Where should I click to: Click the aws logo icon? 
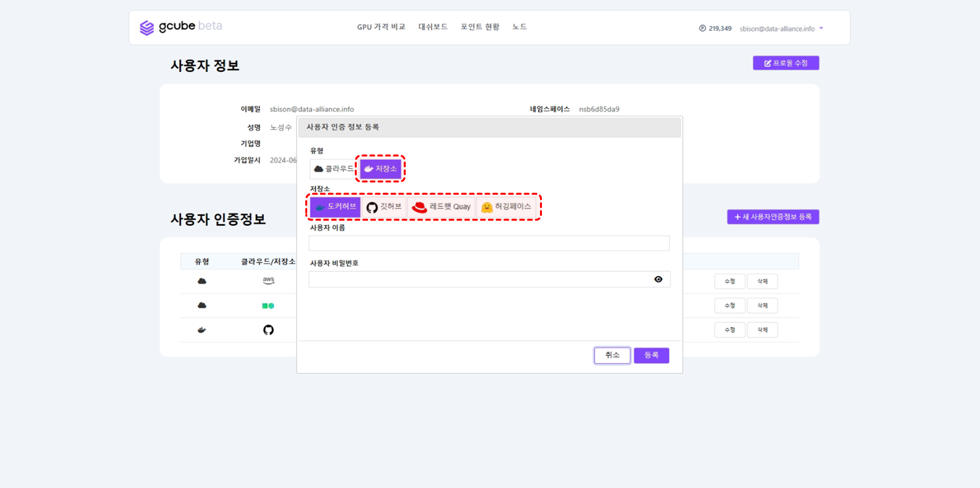tap(269, 281)
